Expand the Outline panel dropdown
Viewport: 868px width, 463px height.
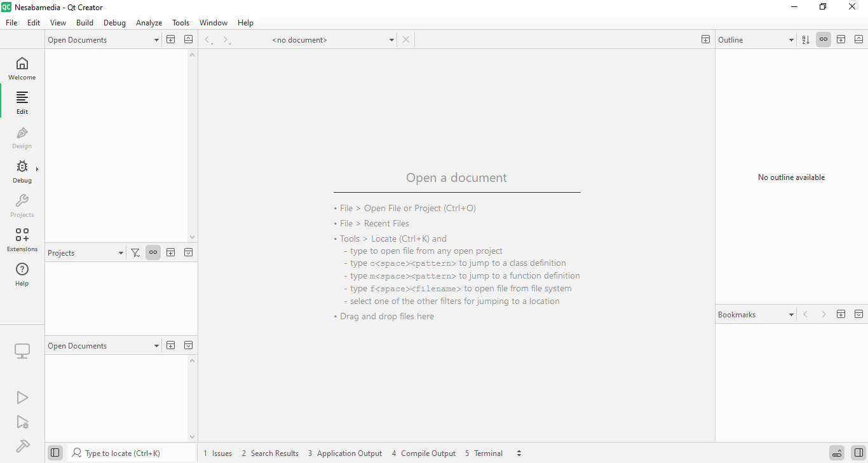pos(791,40)
